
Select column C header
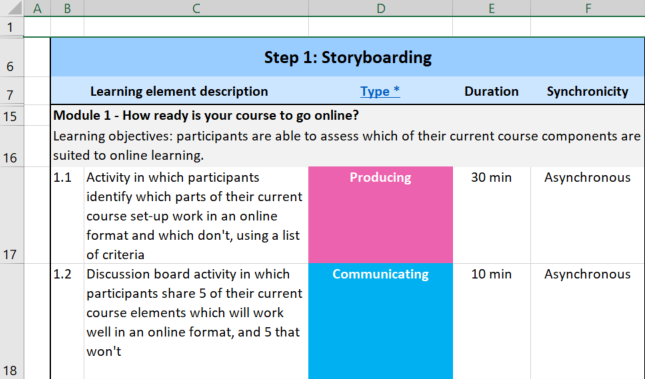tap(196, 8)
